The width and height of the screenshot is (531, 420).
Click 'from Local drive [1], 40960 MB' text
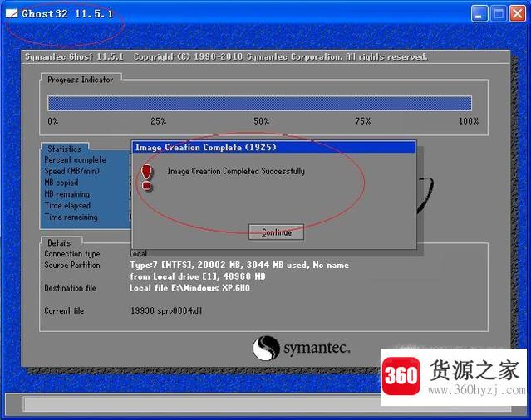click(198, 276)
